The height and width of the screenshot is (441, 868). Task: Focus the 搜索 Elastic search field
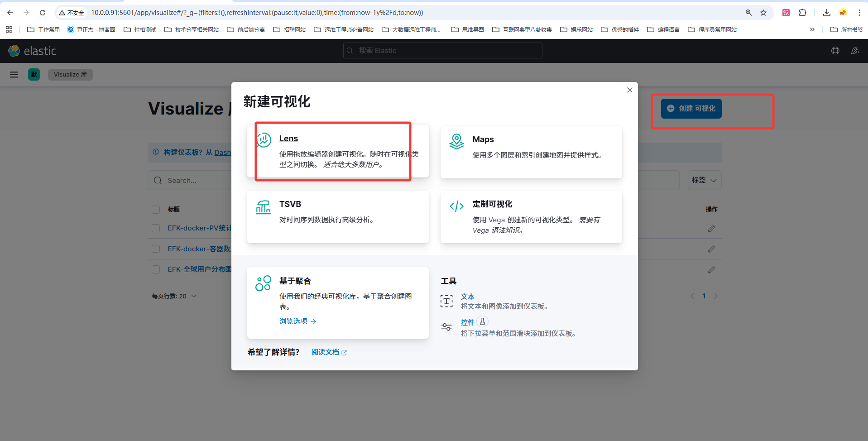pyautogui.click(x=442, y=51)
